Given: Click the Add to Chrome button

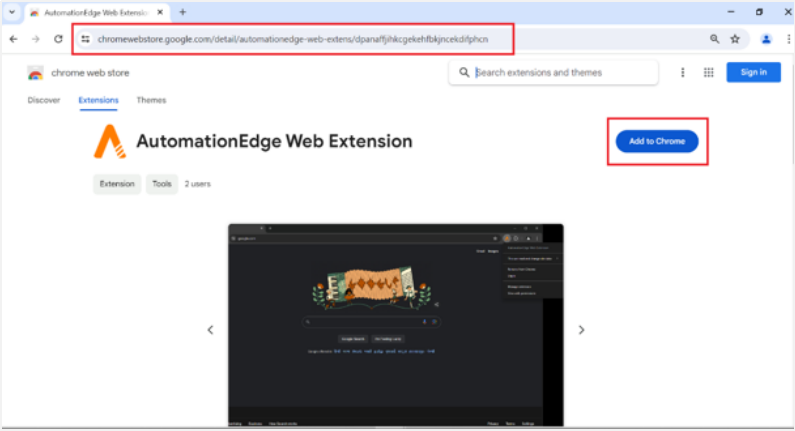Looking at the screenshot, I should (657, 141).
